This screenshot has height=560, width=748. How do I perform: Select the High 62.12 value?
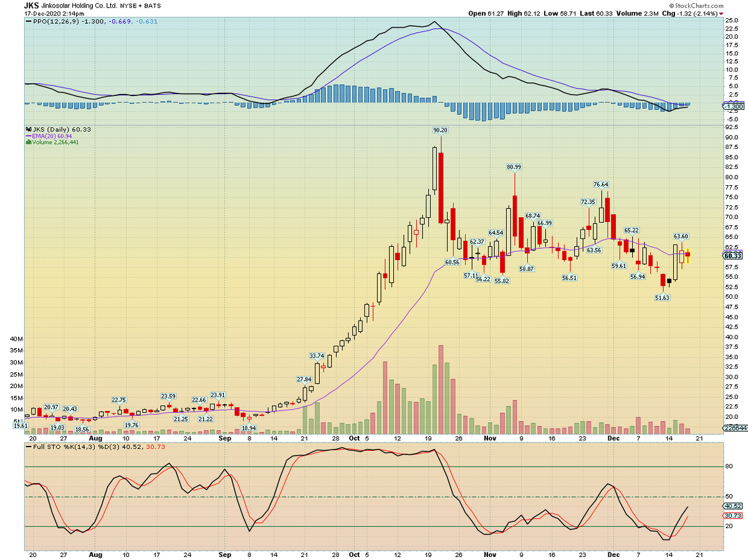pyautogui.click(x=522, y=12)
